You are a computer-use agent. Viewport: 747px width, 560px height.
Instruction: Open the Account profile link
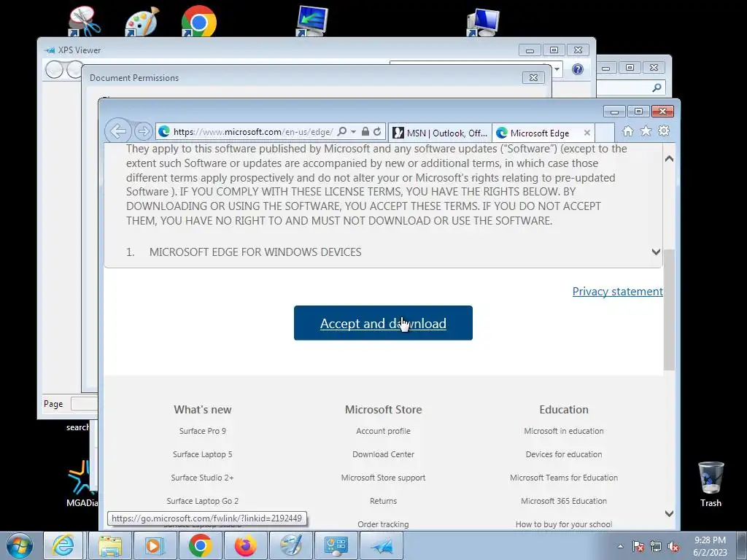383,431
